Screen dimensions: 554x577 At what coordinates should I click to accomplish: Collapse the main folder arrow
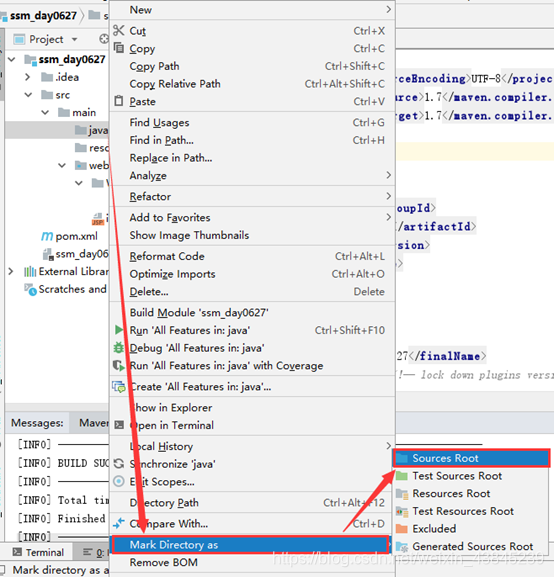45,112
